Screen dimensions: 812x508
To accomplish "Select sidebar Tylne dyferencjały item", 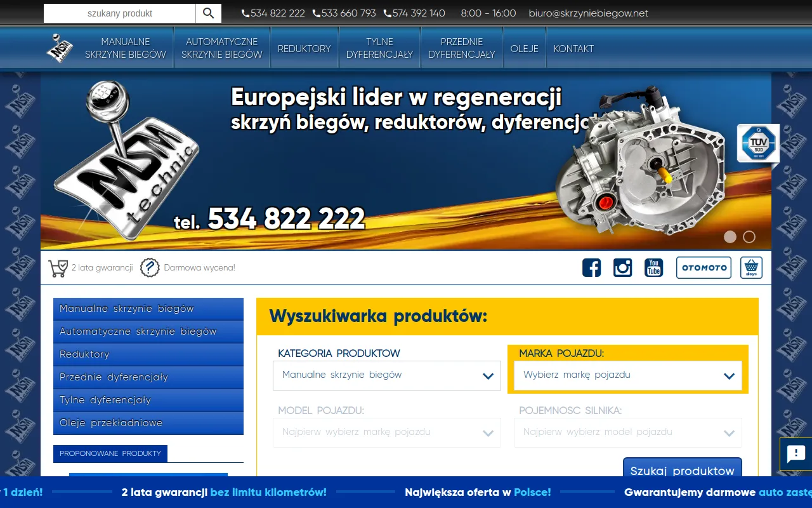I will (x=148, y=401).
